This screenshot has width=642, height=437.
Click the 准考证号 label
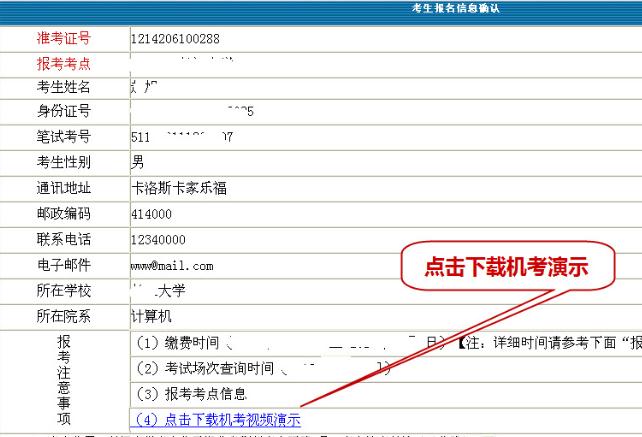click(x=63, y=39)
